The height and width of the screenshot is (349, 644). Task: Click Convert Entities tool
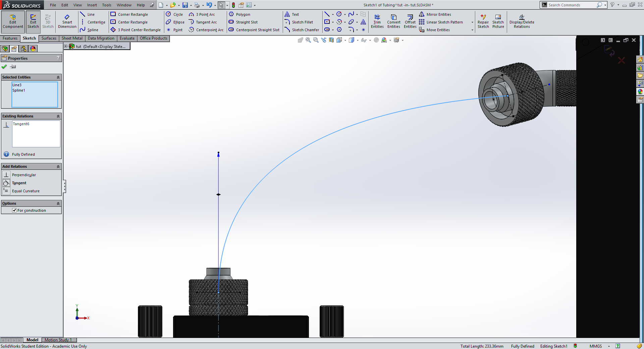(393, 21)
